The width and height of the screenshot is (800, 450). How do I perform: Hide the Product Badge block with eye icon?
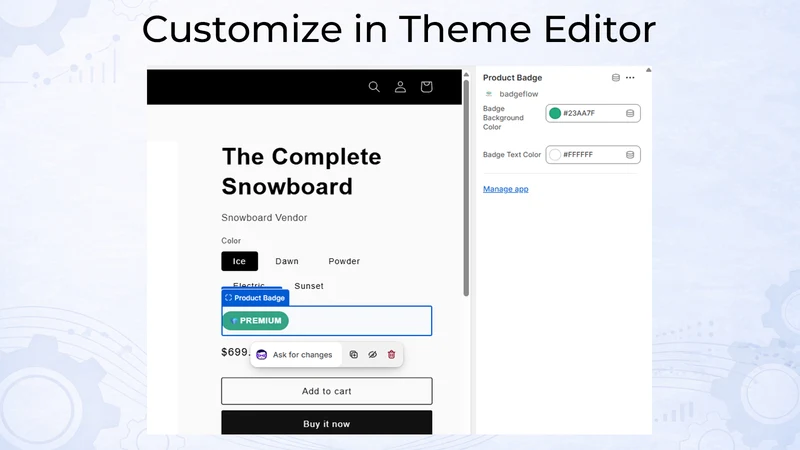(x=372, y=355)
